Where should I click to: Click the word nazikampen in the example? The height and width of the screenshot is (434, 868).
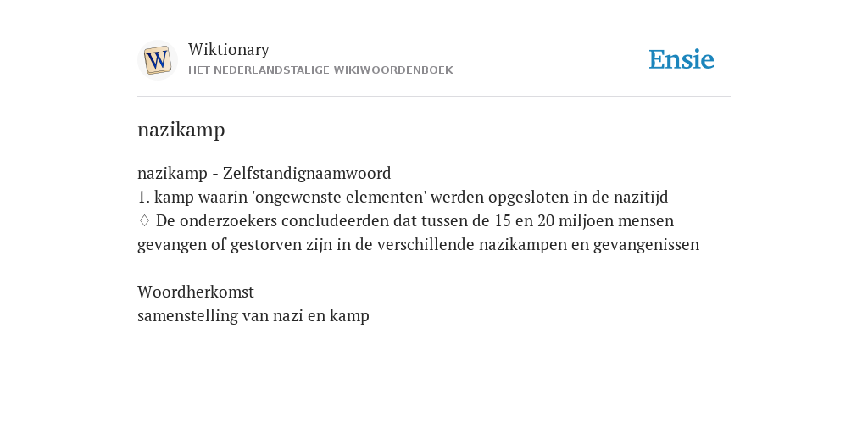[522, 245]
